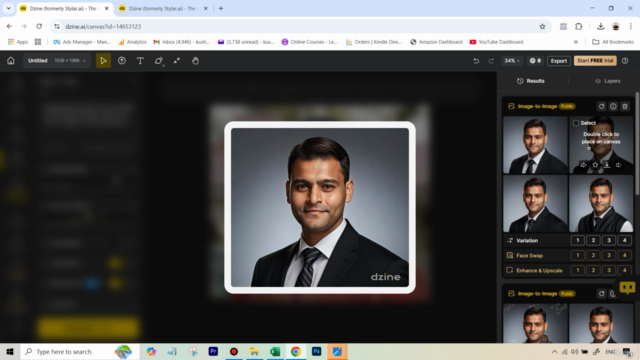
Task: Choose Variation for image 1
Action: click(578, 240)
